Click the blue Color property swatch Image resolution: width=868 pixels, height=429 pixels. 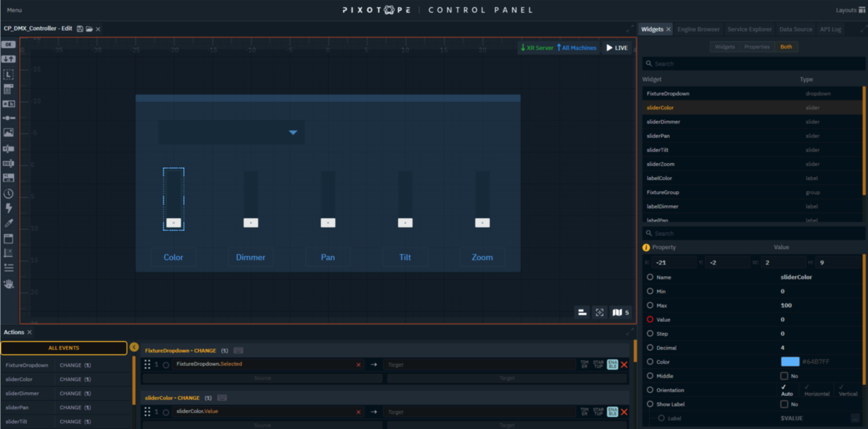click(790, 361)
